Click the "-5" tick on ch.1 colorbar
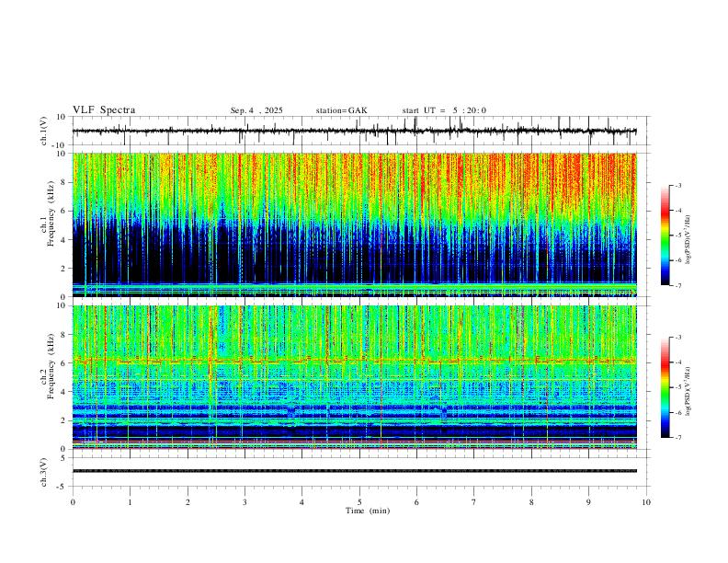Image resolution: width=728 pixels, height=563 pixels. [678, 236]
